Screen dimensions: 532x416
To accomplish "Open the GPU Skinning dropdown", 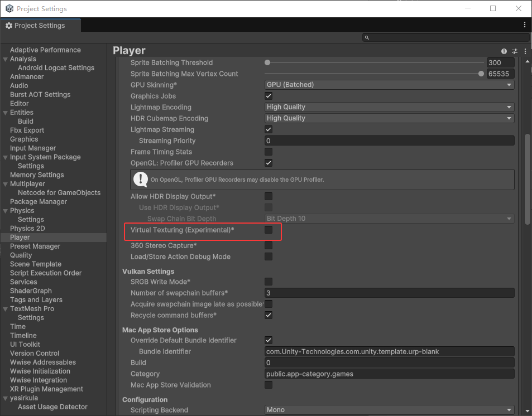I will pyautogui.click(x=389, y=85).
